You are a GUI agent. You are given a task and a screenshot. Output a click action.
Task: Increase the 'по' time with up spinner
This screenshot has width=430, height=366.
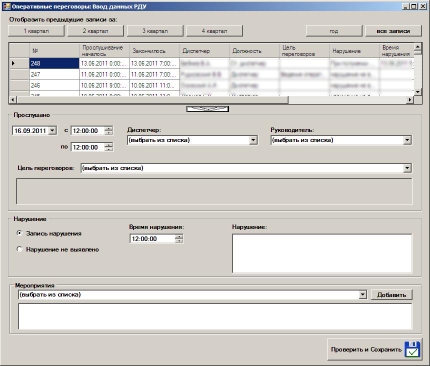109,145
